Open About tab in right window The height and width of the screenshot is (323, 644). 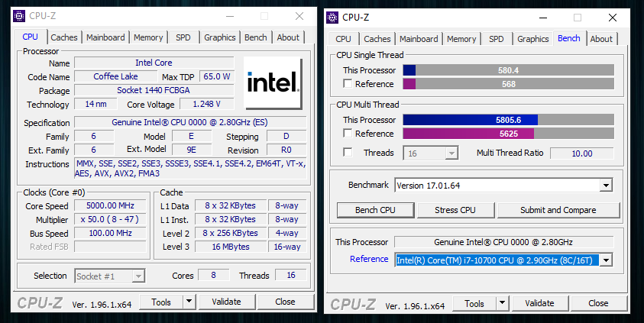pyautogui.click(x=601, y=39)
